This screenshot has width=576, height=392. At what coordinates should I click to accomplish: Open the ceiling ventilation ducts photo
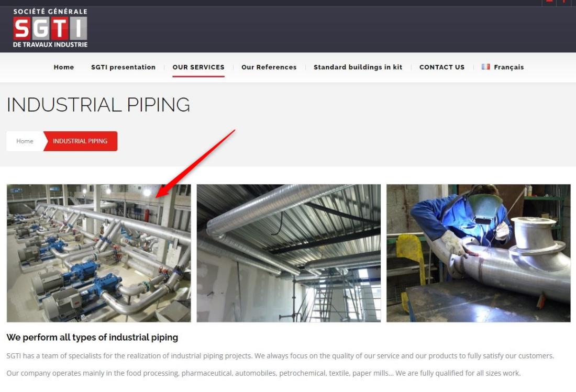pyautogui.click(x=289, y=253)
